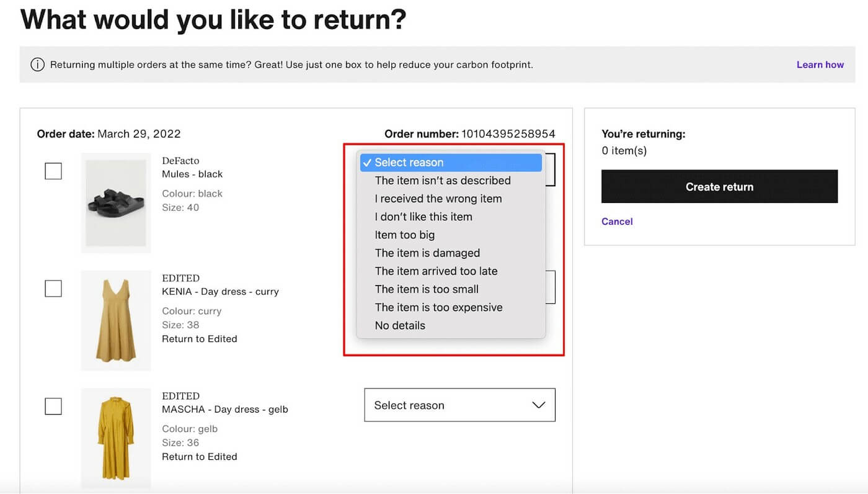
Task: Open the Learn how link
Action: tap(820, 65)
